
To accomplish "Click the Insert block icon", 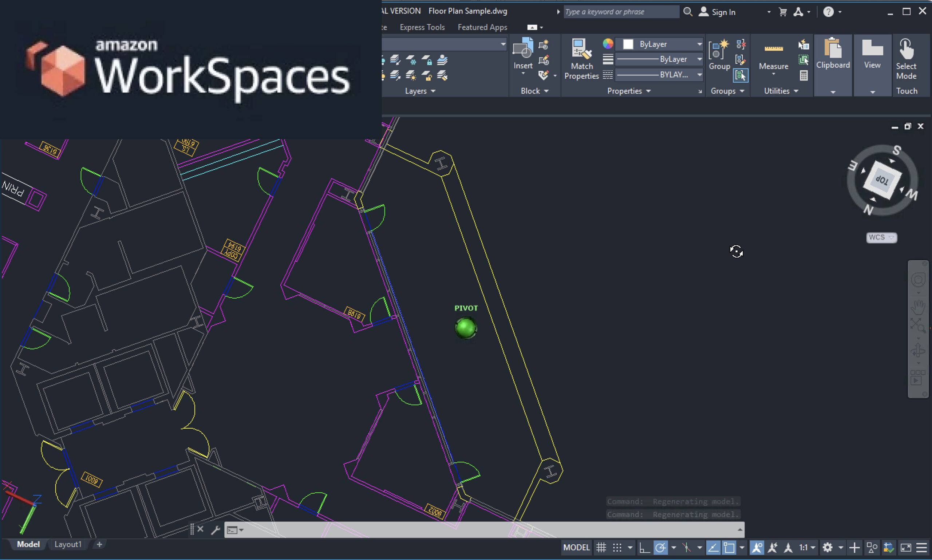I will tap(522, 48).
